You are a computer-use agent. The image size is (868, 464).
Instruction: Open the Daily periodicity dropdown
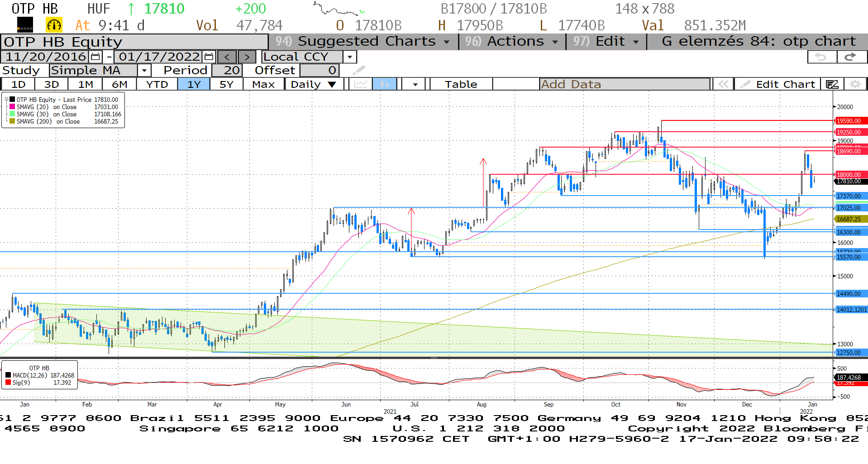[314, 84]
